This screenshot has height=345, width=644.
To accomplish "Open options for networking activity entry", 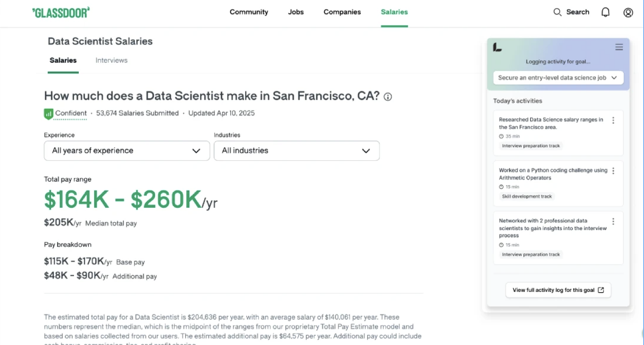I will [x=613, y=221].
